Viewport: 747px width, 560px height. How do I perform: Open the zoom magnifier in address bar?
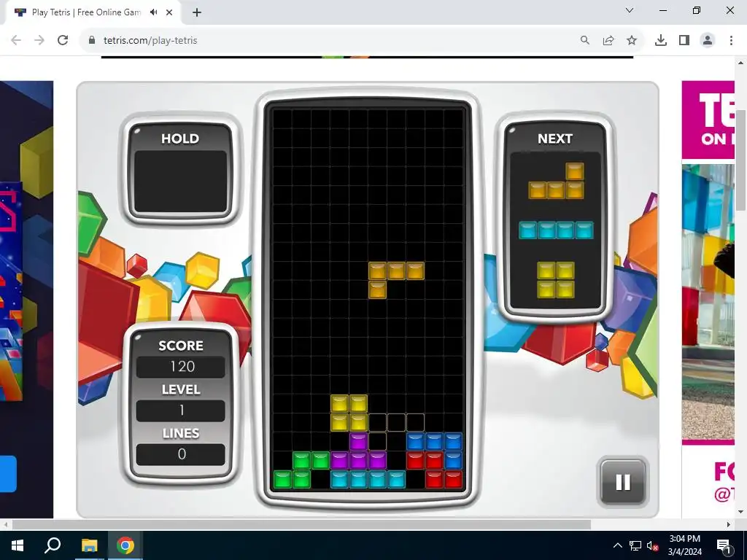pos(584,41)
